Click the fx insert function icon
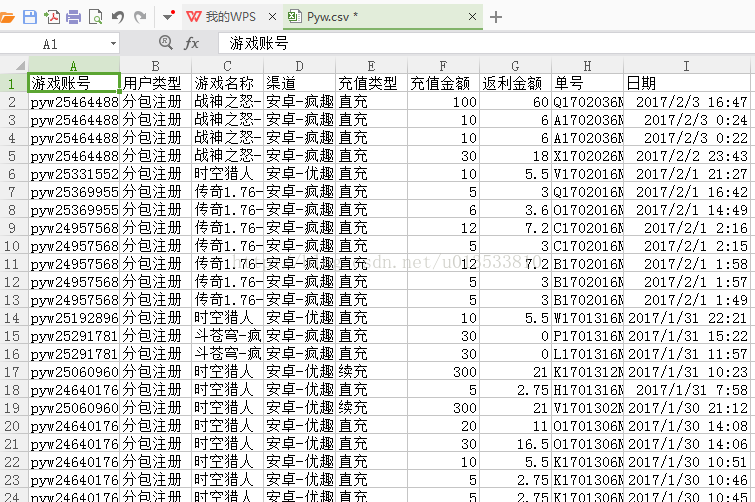The width and height of the screenshot is (755, 502). click(x=192, y=43)
